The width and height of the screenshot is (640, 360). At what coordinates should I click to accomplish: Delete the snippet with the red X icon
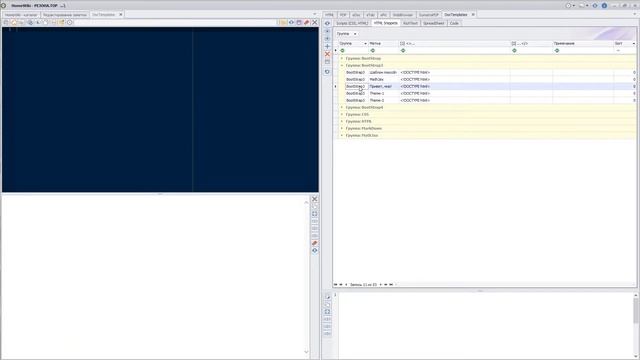tap(327, 54)
